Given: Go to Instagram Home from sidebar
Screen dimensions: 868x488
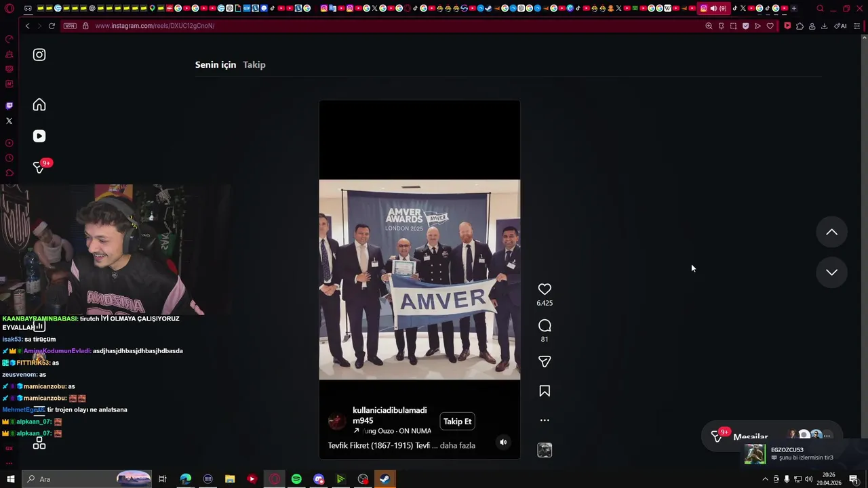Looking at the screenshot, I should point(39,104).
